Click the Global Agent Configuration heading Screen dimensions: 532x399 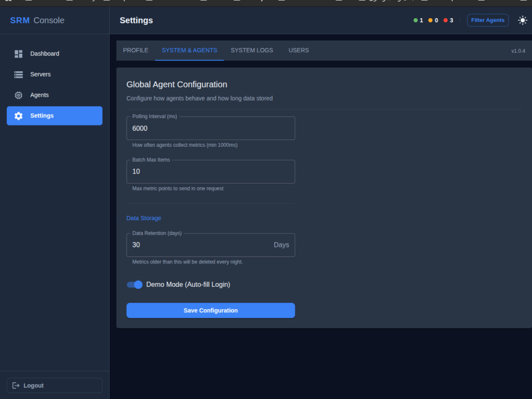(177, 85)
